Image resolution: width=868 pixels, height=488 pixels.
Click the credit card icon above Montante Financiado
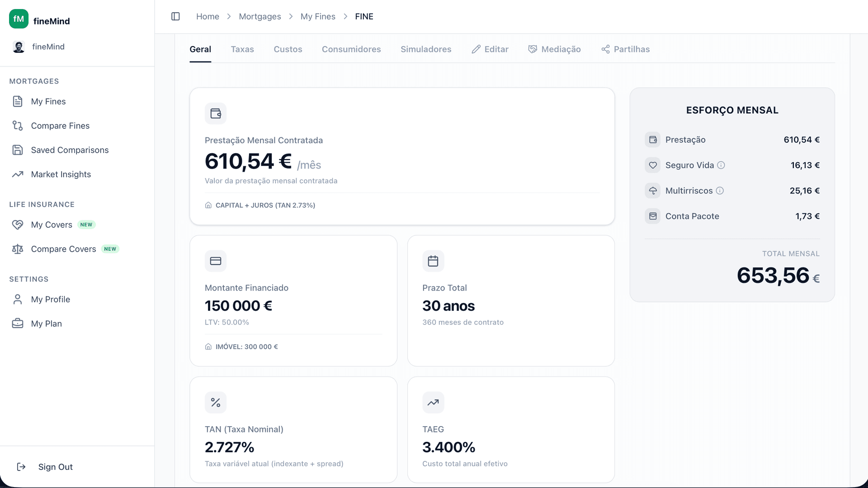point(215,261)
